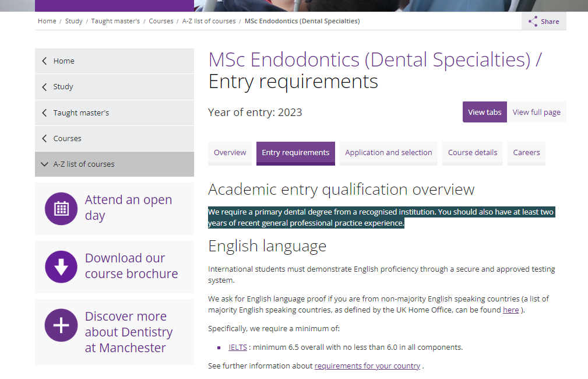Click the plus circle icon for Dentistry

point(61,325)
